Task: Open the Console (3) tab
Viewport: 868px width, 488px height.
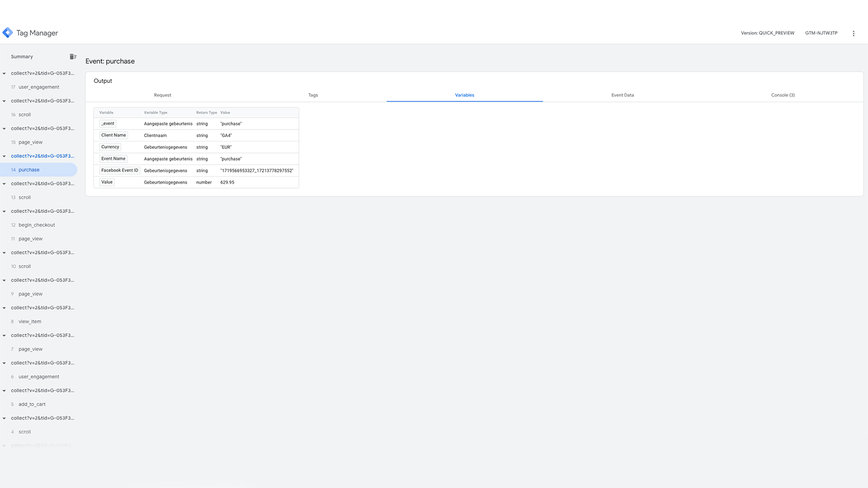Action: (x=782, y=95)
